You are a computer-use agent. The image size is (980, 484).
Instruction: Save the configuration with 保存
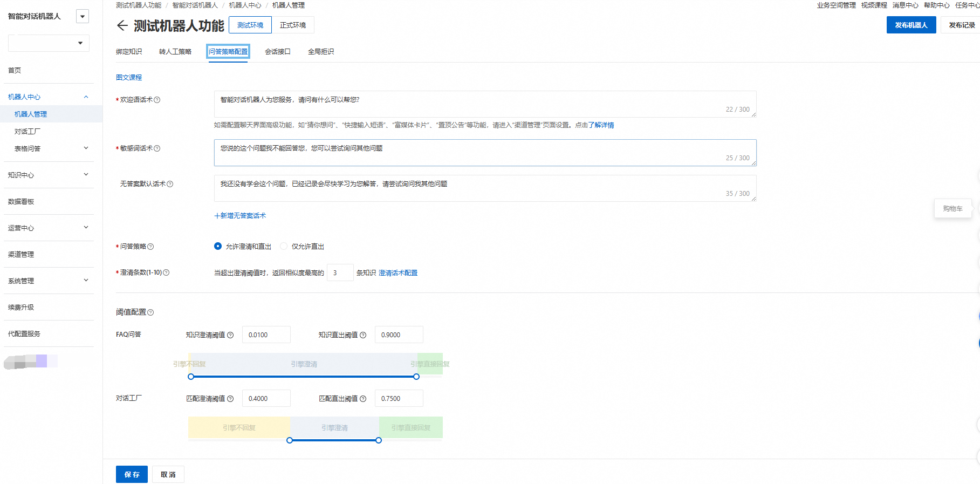click(132, 474)
